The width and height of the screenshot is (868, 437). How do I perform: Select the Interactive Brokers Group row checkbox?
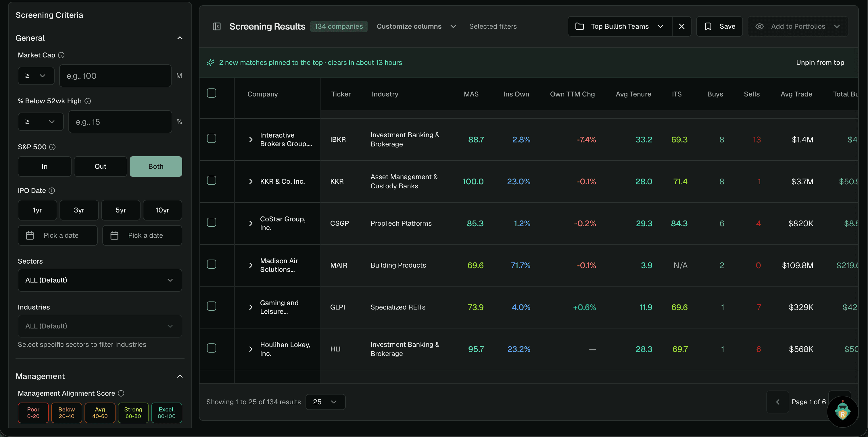pyautogui.click(x=212, y=138)
